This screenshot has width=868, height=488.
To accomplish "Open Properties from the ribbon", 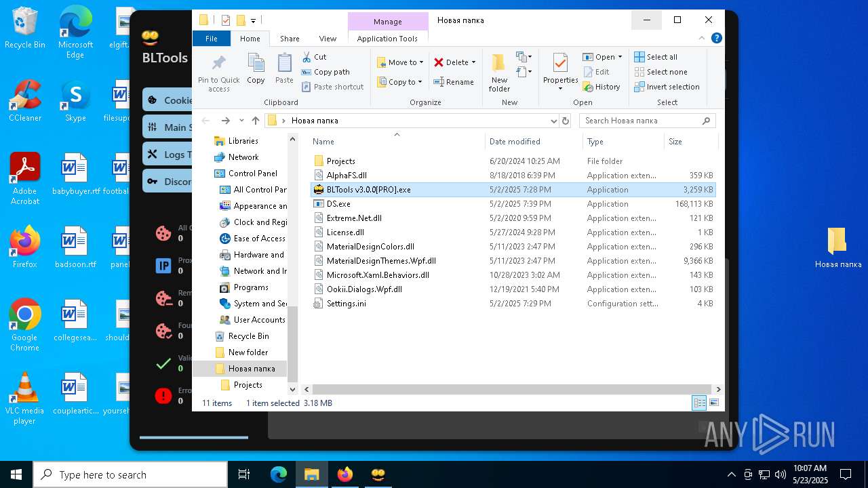I will point(560,72).
